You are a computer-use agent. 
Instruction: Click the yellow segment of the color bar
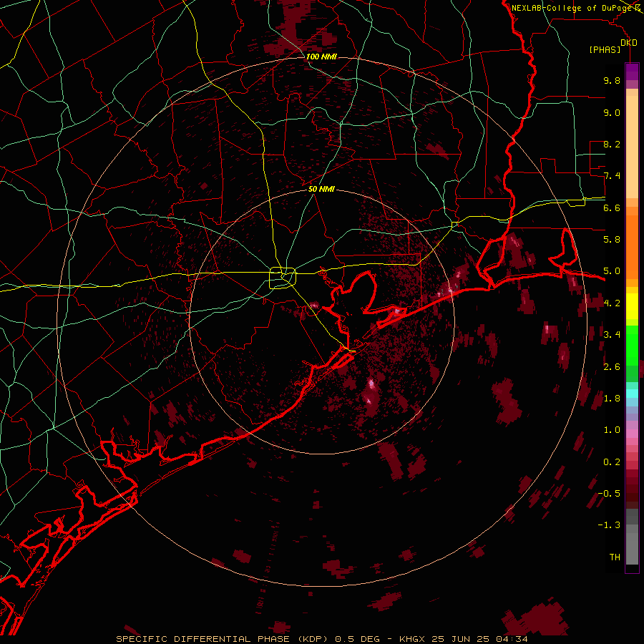coord(632,306)
